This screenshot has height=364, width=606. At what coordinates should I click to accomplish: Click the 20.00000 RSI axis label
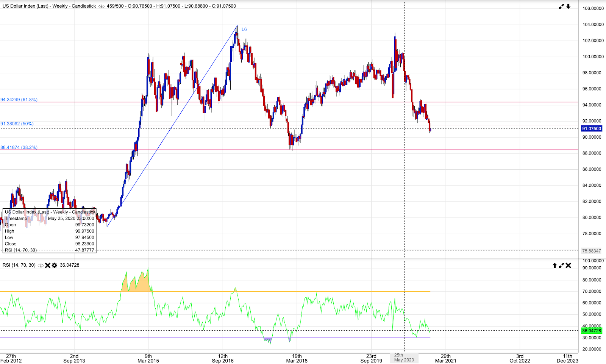pos(592,349)
